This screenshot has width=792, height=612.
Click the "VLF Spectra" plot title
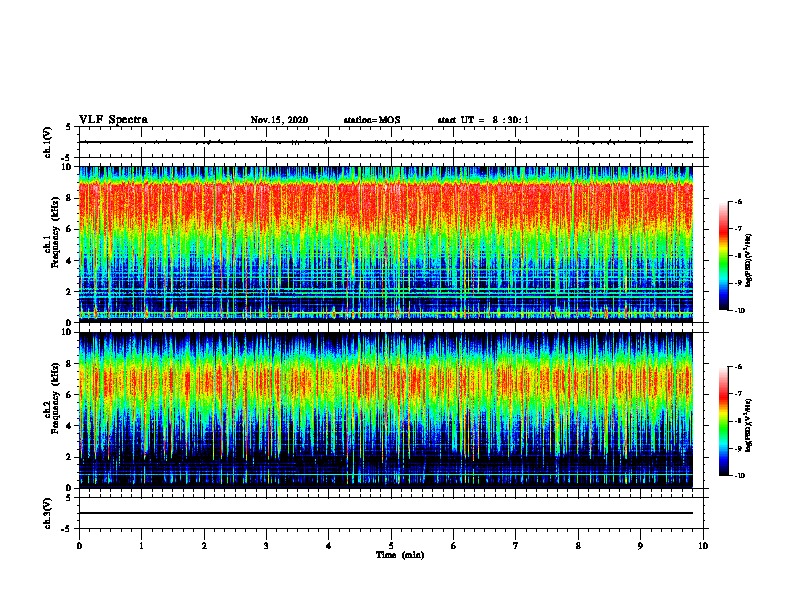113,120
